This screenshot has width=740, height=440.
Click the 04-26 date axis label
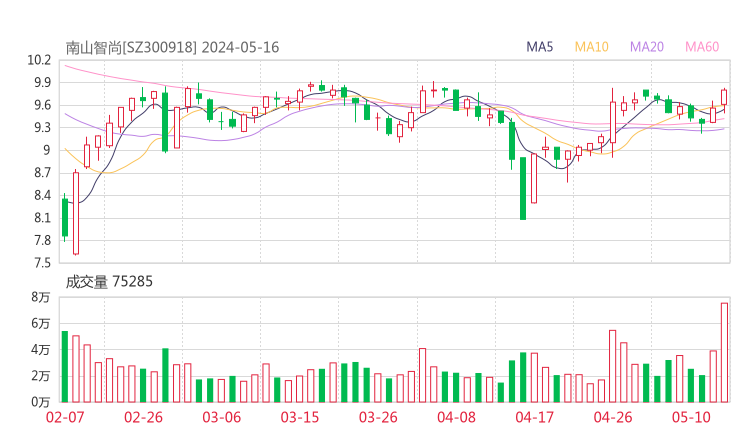click(613, 417)
